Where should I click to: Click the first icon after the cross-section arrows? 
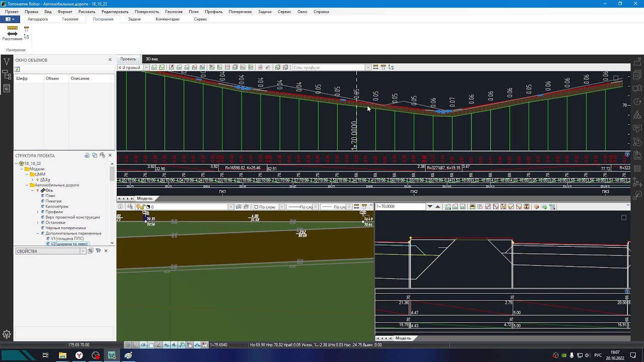click(447, 207)
